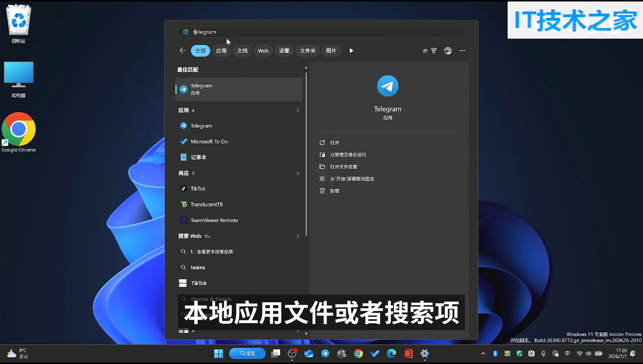Viewport: 643px width, 364px height.
Task: Open Telegram from the taskbar
Action: tap(325, 353)
